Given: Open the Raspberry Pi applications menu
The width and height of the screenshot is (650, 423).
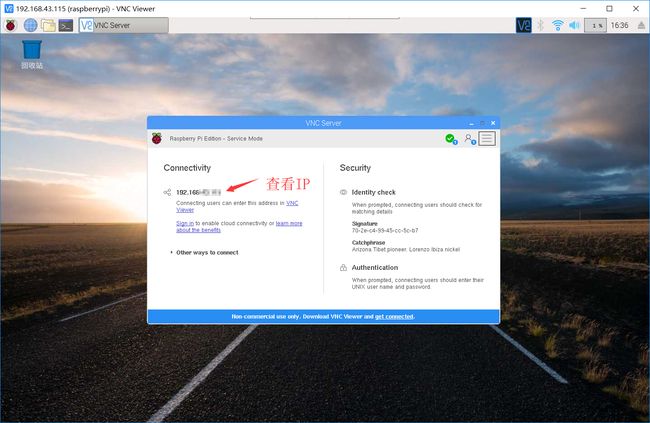Looking at the screenshot, I should pos(12,25).
